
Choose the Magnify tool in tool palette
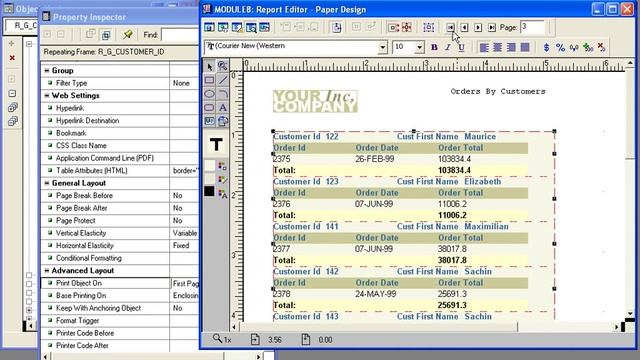point(222,66)
